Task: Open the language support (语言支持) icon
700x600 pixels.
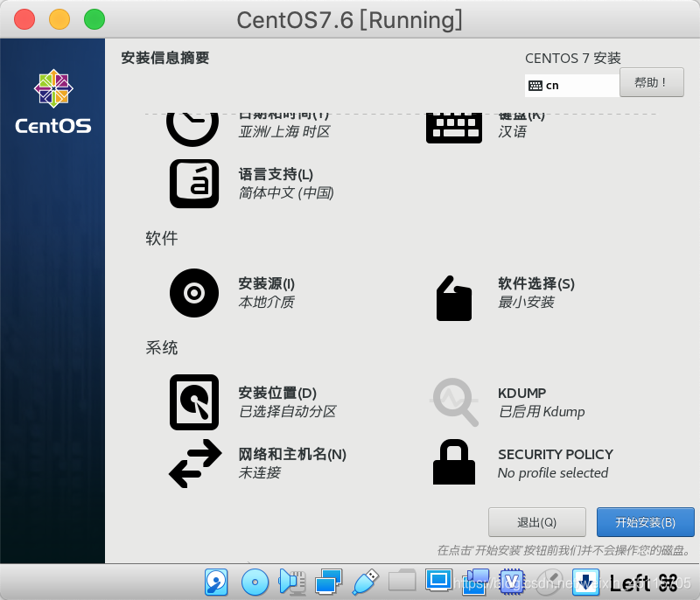Action: point(194,184)
